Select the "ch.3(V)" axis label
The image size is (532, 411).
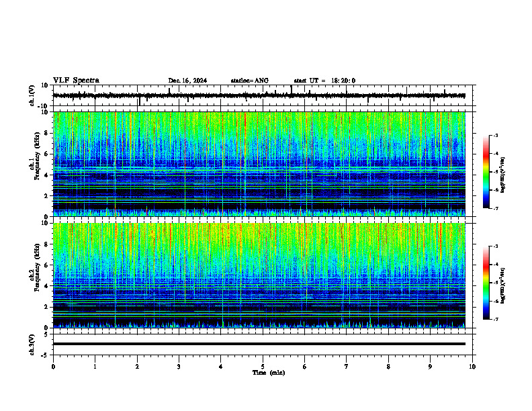click(32, 345)
